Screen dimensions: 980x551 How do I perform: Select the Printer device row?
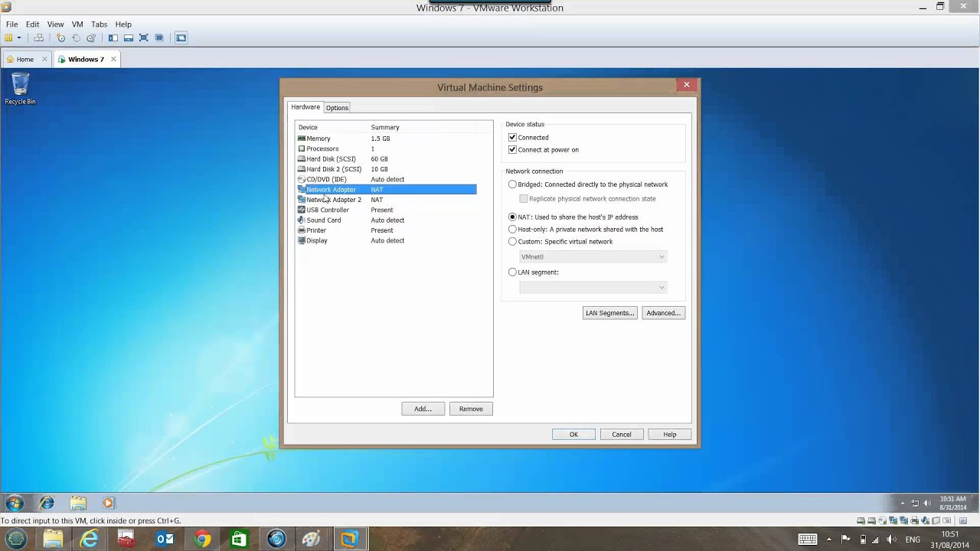click(387, 230)
